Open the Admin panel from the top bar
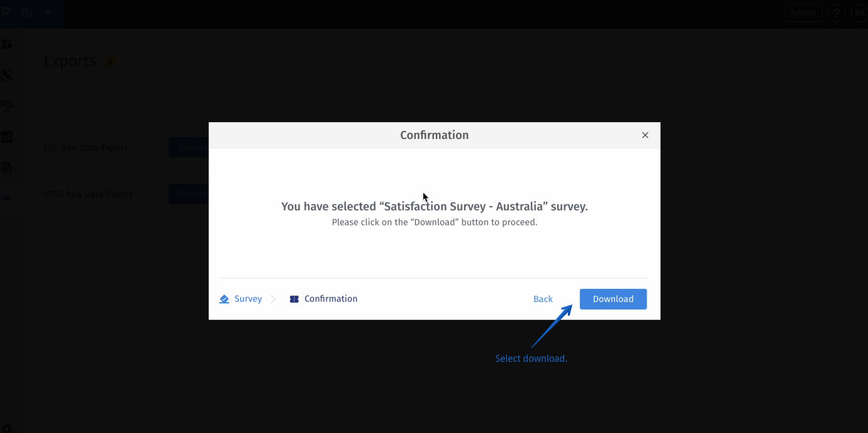This screenshot has height=433, width=868. tap(803, 12)
